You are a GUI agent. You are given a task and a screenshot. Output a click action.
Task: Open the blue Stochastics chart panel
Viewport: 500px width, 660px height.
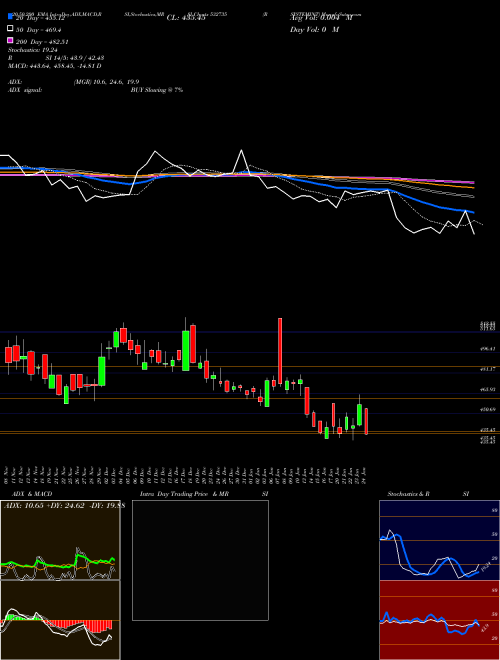click(439, 540)
